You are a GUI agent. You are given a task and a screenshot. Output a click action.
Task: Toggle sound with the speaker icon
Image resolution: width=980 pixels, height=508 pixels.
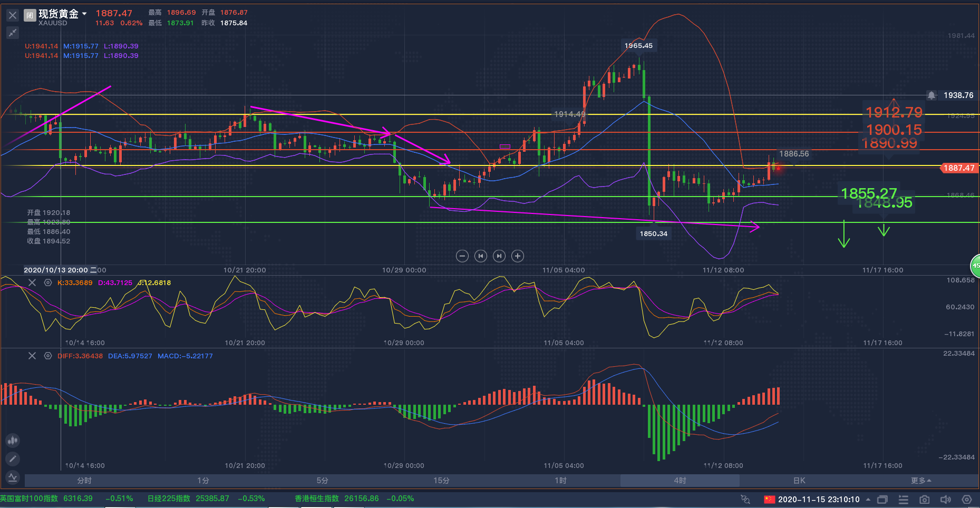[x=946, y=499]
